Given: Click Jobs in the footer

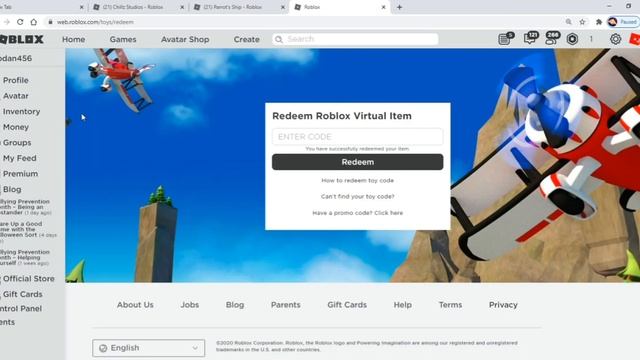Looking at the screenshot, I should pos(190,305).
